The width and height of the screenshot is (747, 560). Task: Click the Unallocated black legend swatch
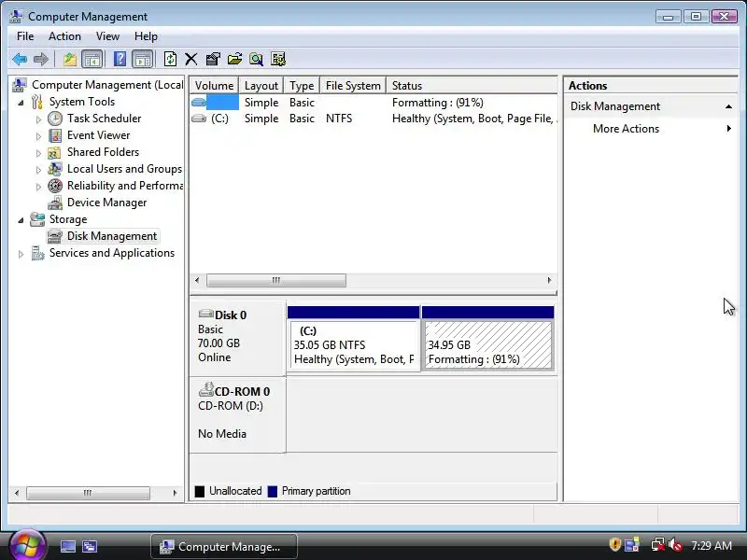point(200,491)
